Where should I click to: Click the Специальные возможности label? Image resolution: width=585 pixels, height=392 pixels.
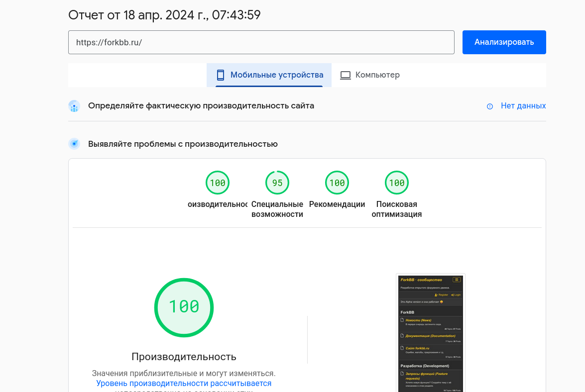(277, 209)
